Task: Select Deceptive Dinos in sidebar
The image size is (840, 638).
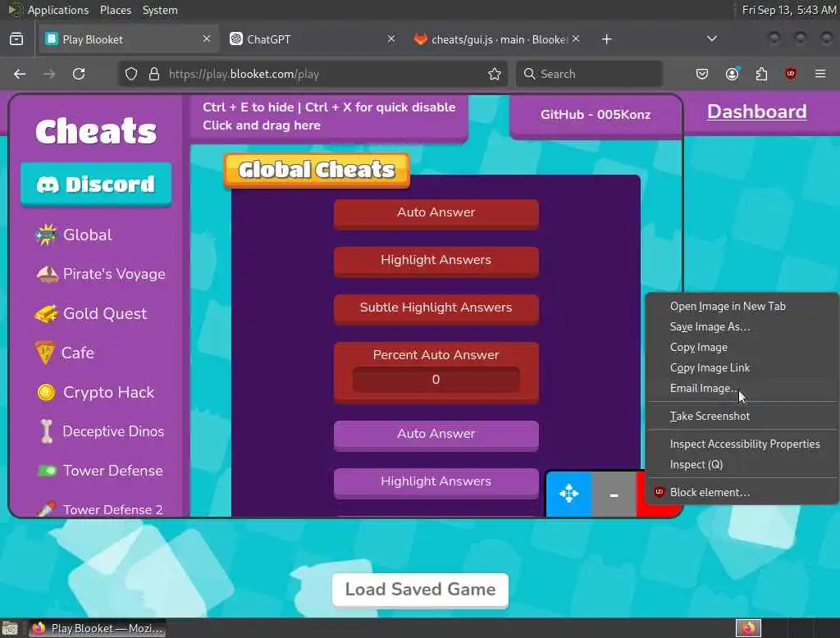Action: tap(102, 431)
